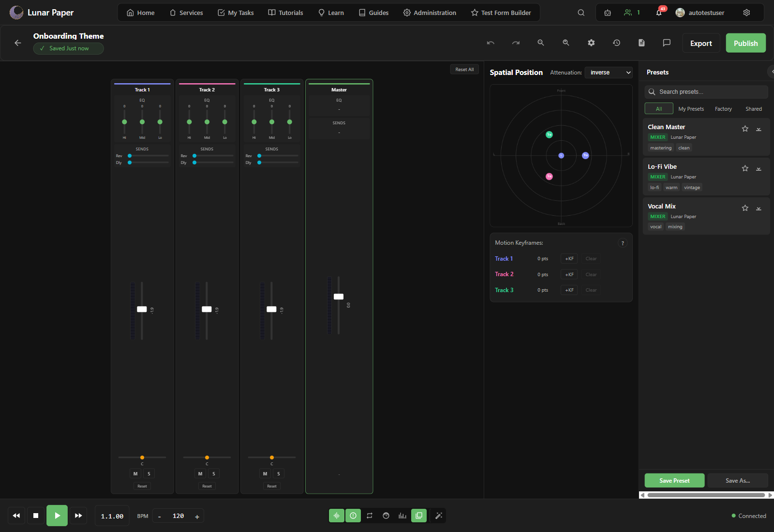This screenshot has height=532, width=774.
Task: Add keyframe (+KF) for Track 2
Action: [x=569, y=274]
